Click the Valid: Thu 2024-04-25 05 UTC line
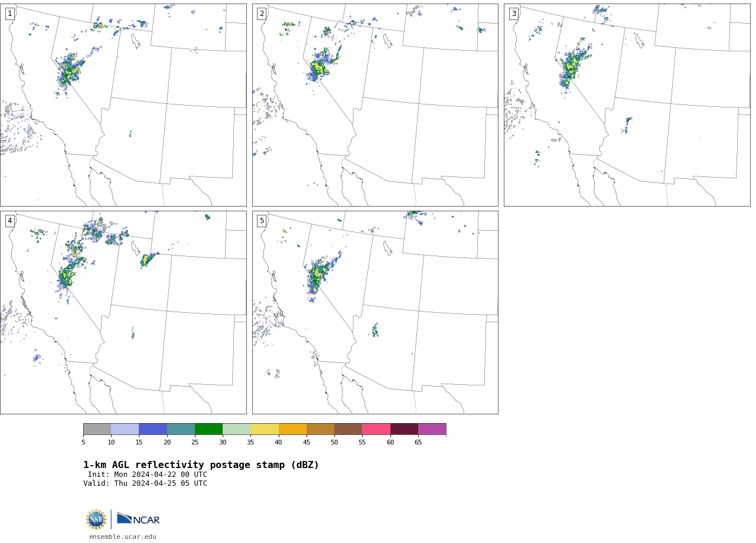Screen dimensions: 756x543 click(145, 483)
